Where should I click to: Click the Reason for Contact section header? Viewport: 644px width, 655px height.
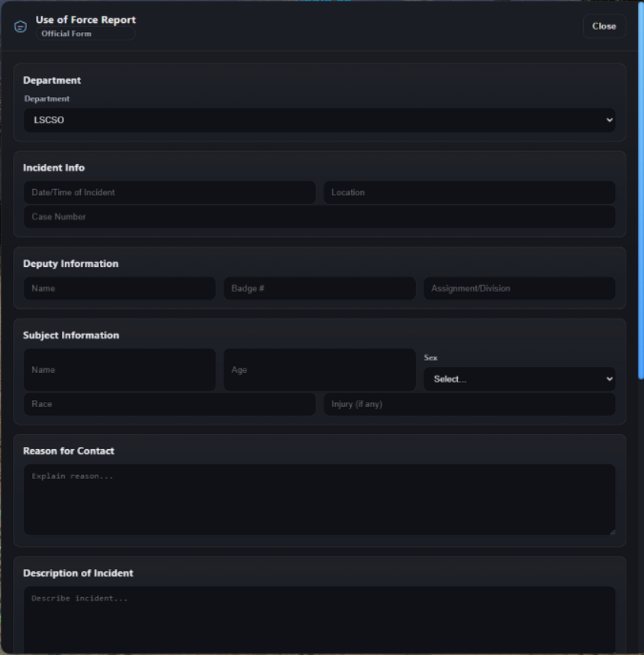68,451
